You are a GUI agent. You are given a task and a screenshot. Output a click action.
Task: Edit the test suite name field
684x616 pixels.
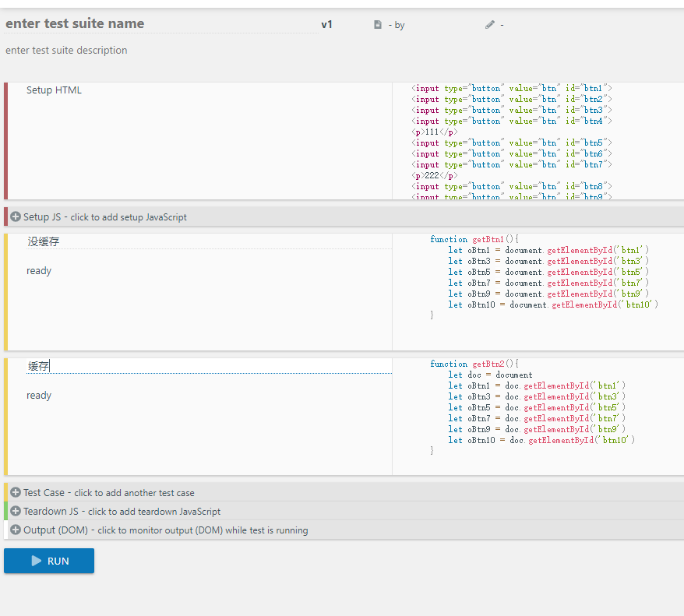pos(161,23)
